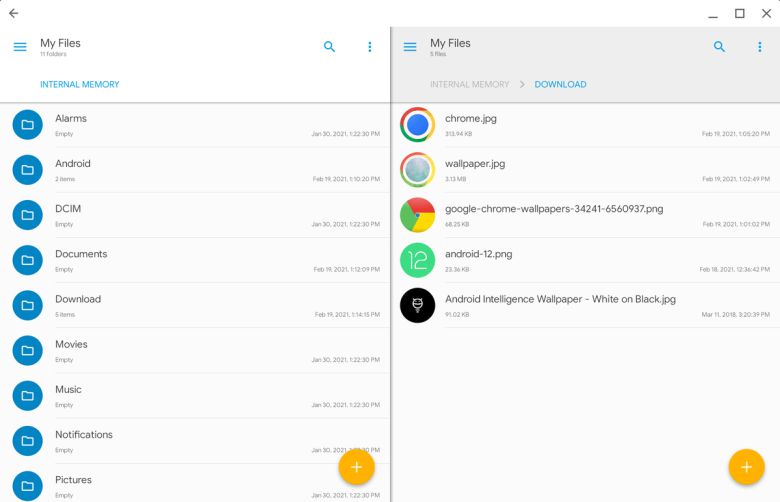
Task: Click the search icon in right pane
Action: point(719,47)
